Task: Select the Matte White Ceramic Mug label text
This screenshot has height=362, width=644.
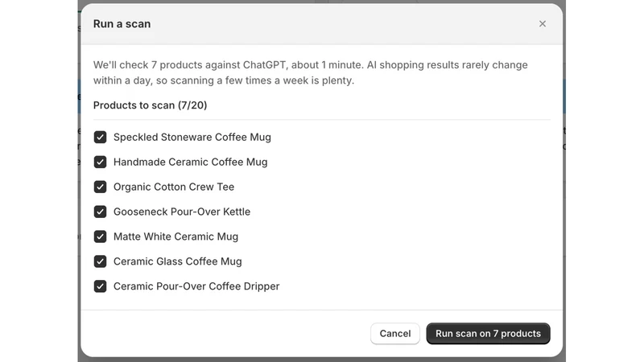Action: tap(175, 237)
